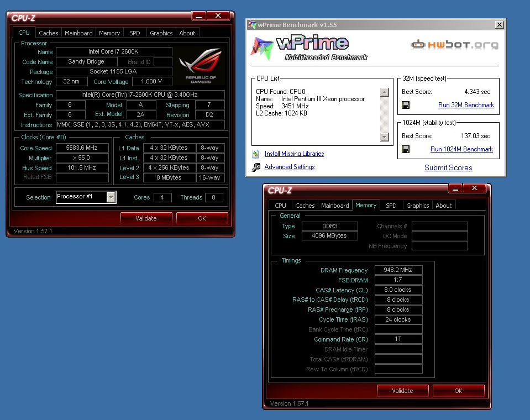
Task: Open About tab in Memory CPU-Z window
Action: coord(443,206)
